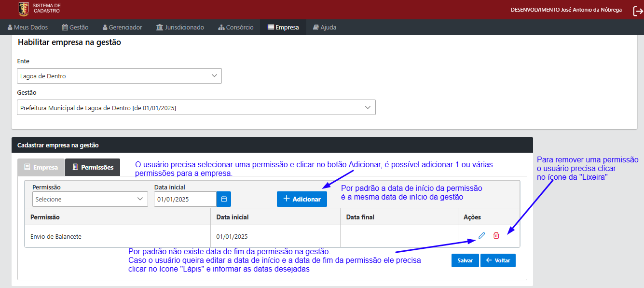The width and height of the screenshot is (644, 288).
Task: Click the Data inicial column header
Action: [x=275, y=217]
